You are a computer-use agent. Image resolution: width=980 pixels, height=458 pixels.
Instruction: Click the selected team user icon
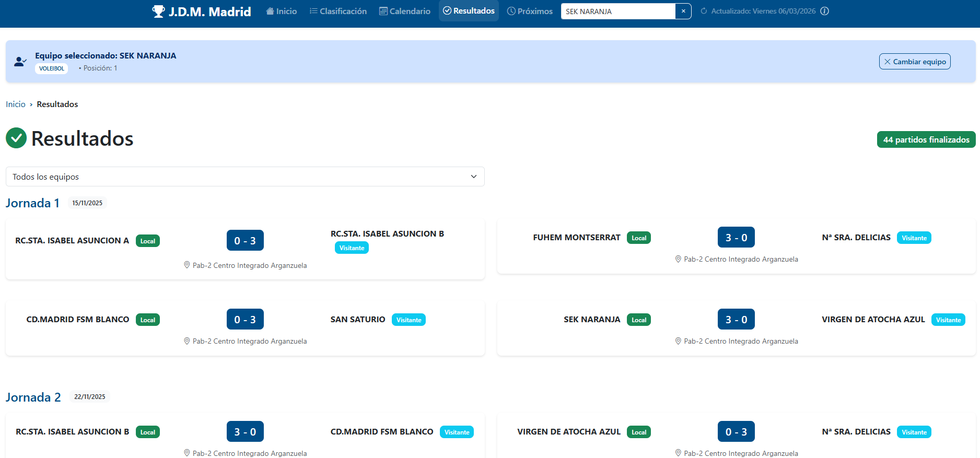(x=20, y=62)
